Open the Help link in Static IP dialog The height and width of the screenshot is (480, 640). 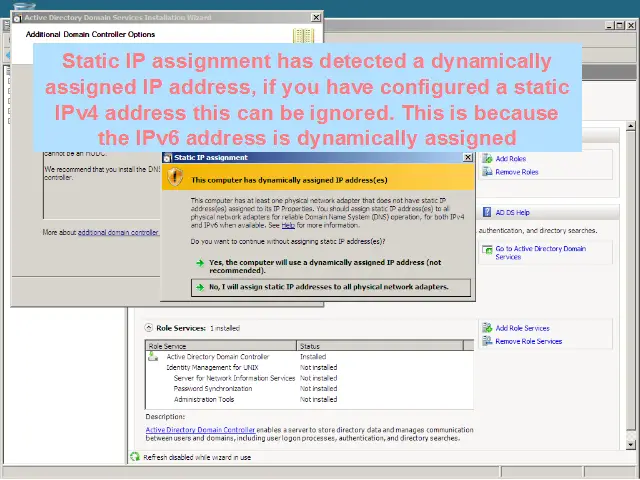coord(288,225)
